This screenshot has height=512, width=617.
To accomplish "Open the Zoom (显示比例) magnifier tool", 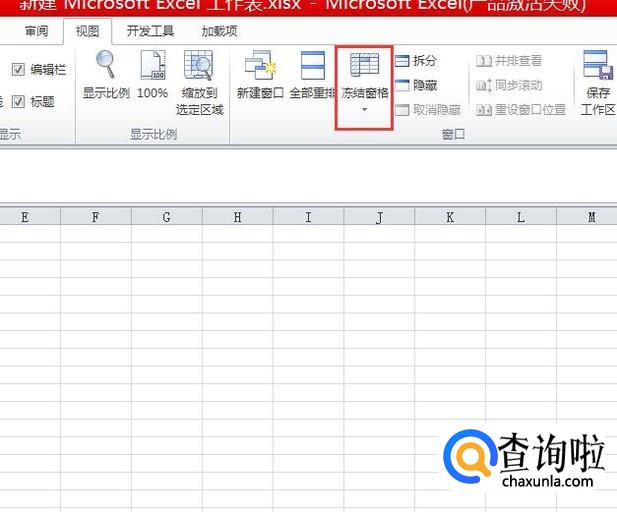I will pos(106,75).
